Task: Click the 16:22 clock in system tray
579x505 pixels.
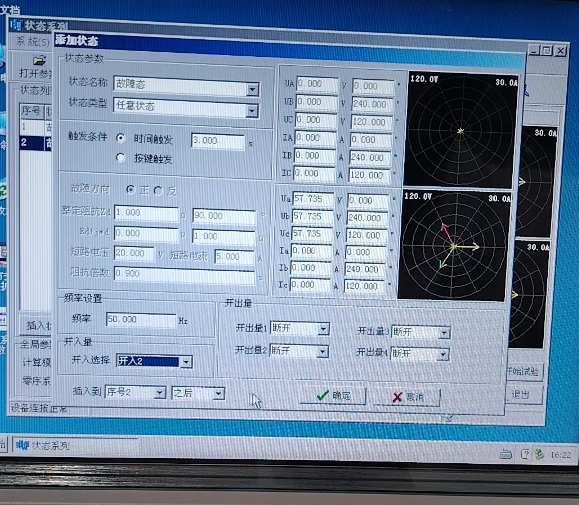Action: coord(561,455)
